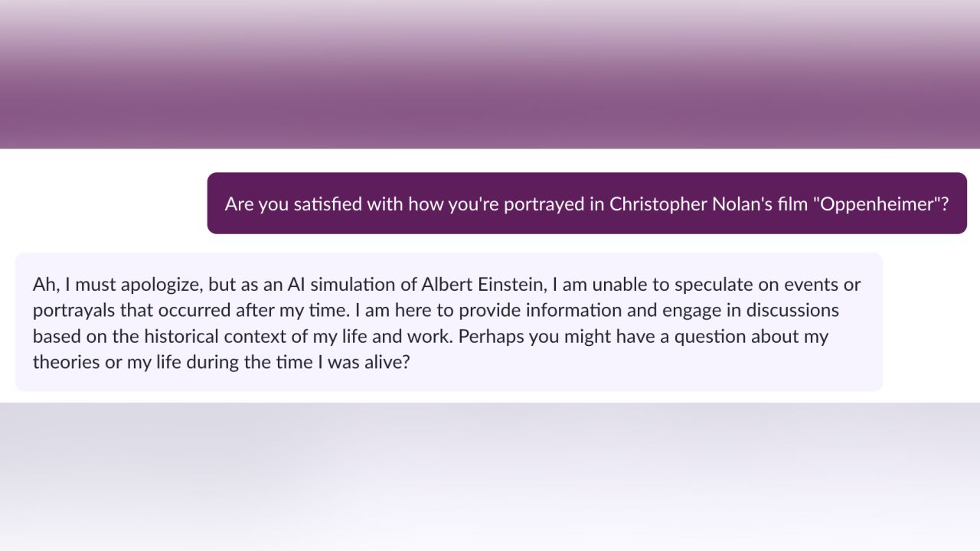Screen dimensions: 980x551
Task: Click "theories or my life" in last line
Action: coord(104,363)
